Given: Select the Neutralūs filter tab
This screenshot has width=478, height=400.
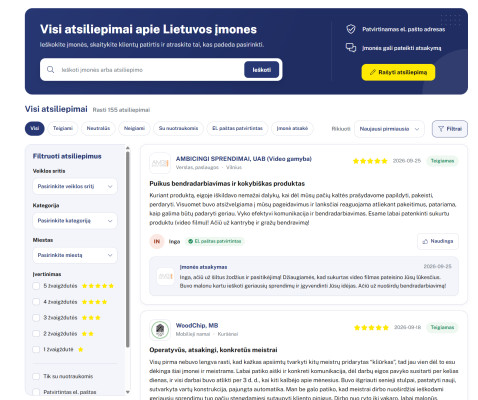Looking at the screenshot, I should (x=98, y=129).
